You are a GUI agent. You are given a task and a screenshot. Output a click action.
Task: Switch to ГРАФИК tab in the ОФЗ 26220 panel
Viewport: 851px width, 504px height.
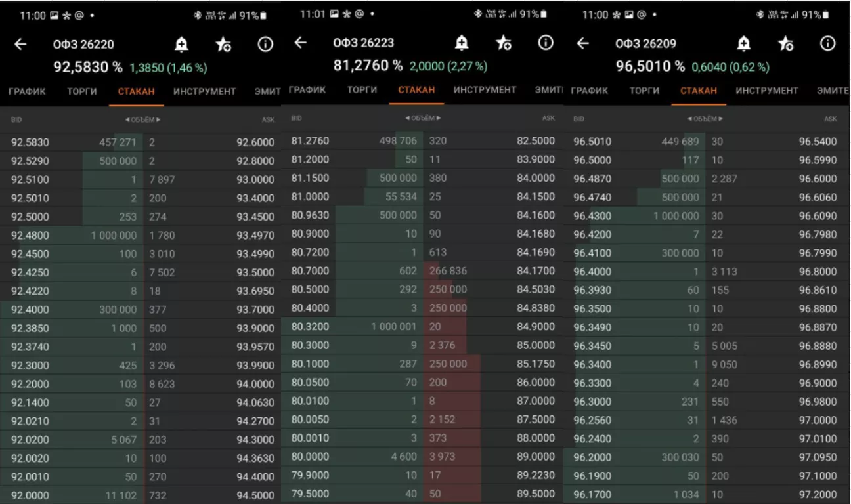click(x=27, y=91)
